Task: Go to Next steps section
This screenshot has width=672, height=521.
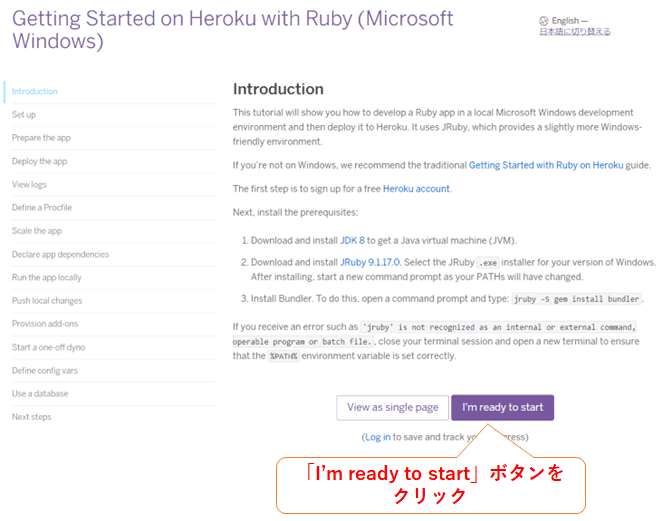Action: (x=32, y=416)
